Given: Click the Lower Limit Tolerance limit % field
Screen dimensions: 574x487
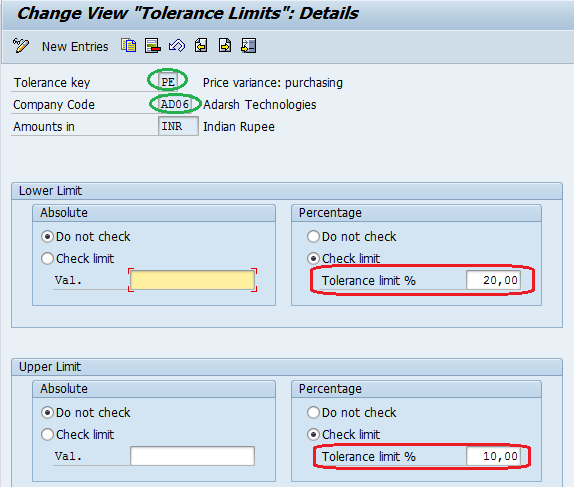Looking at the screenshot, I should 493,280.
